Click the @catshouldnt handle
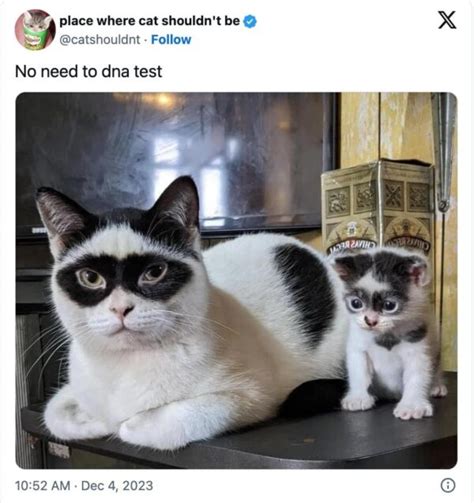Screen dimensions: 474x503 [x=100, y=40]
